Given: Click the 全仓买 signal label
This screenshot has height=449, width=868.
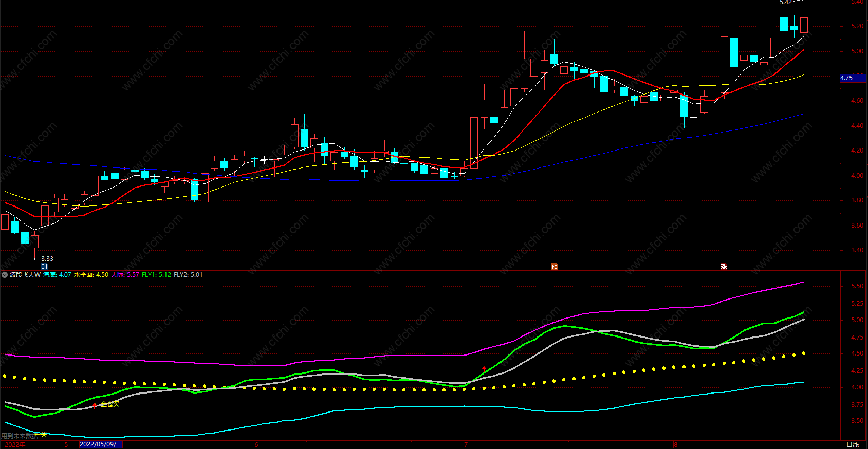Looking at the screenshot, I should click(109, 404).
